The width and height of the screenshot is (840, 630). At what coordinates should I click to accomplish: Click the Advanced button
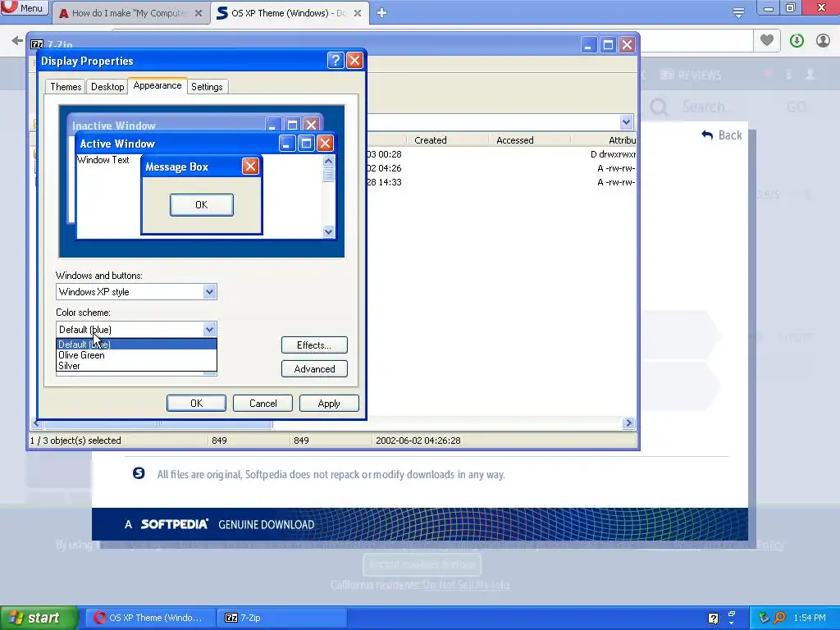(x=314, y=369)
